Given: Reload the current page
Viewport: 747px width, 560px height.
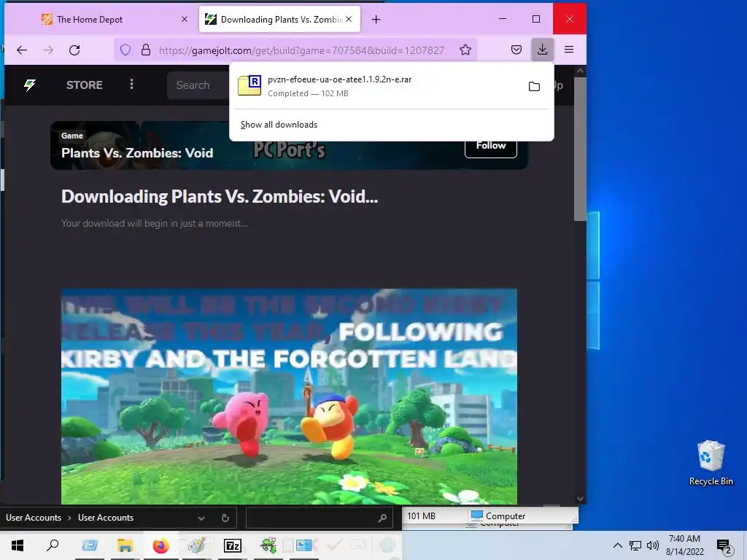Looking at the screenshot, I should tap(74, 50).
